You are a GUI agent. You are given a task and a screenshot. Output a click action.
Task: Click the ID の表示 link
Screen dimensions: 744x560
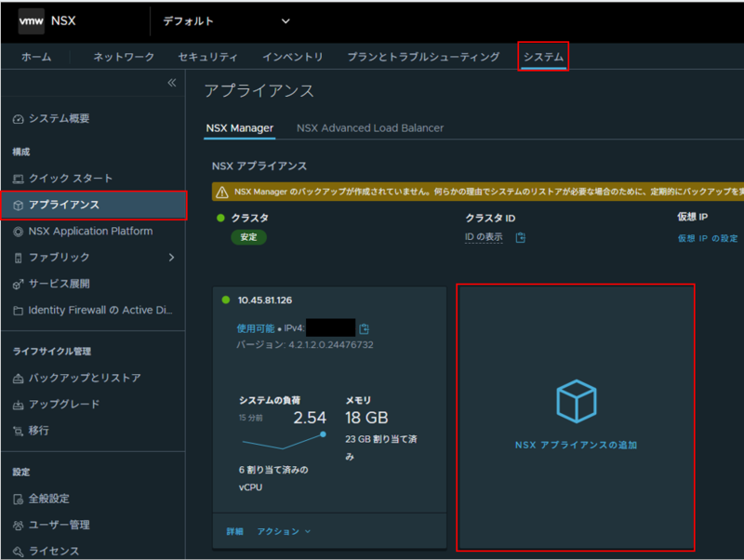484,237
